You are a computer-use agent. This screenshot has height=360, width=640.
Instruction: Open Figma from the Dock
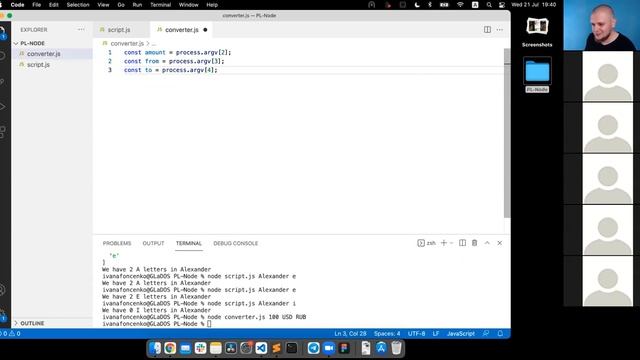click(x=344, y=348)
